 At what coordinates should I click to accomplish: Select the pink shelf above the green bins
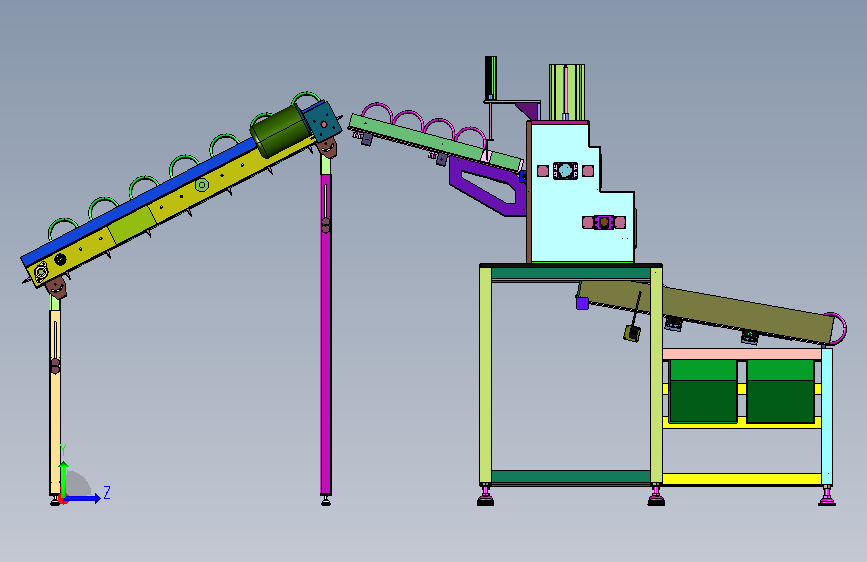[741, 354]
